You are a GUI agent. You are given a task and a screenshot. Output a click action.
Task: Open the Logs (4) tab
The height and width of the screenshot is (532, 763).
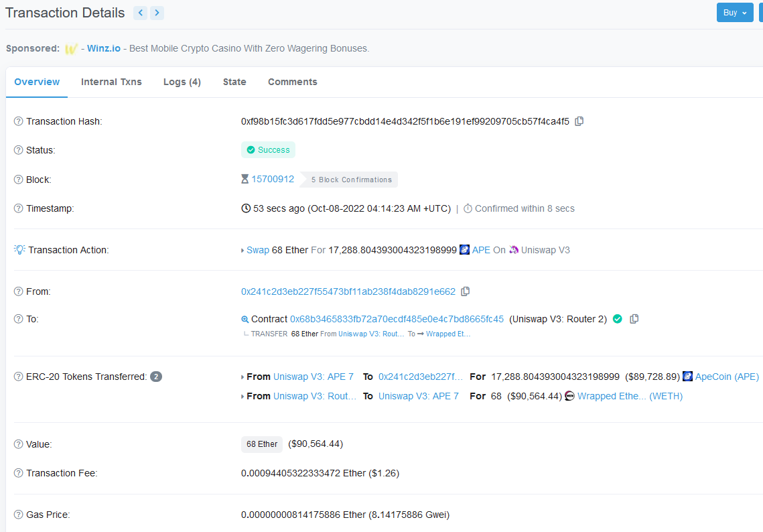(x=182, y=82)
